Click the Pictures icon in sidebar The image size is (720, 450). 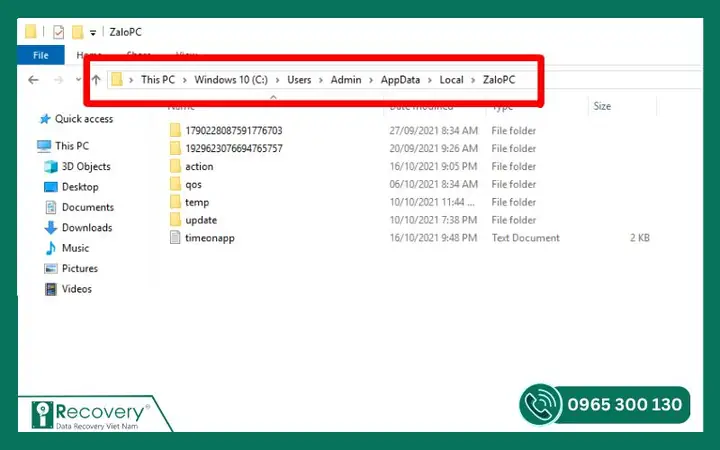(51, 268)
